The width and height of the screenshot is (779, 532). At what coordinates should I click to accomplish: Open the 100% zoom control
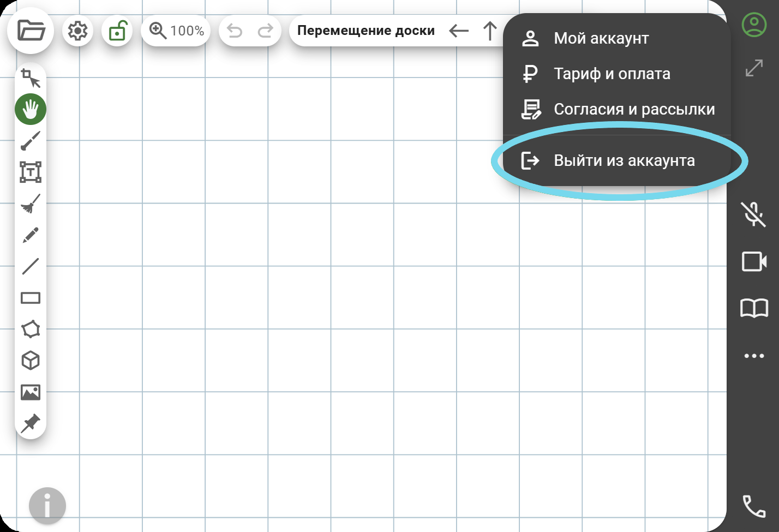pos(176,31)
